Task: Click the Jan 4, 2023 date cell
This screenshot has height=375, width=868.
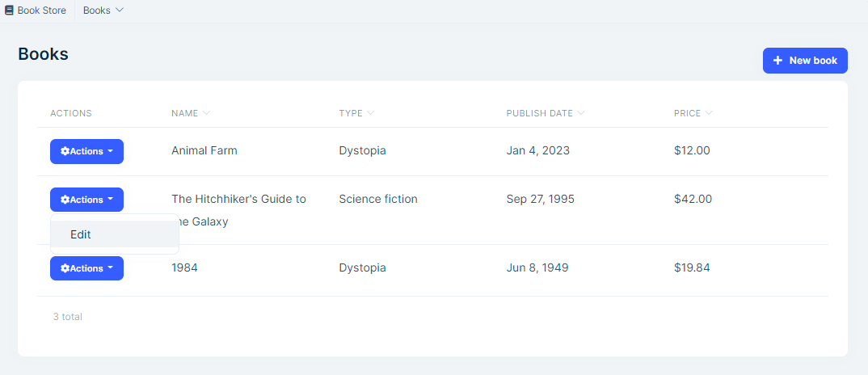Action: (537, 150)
